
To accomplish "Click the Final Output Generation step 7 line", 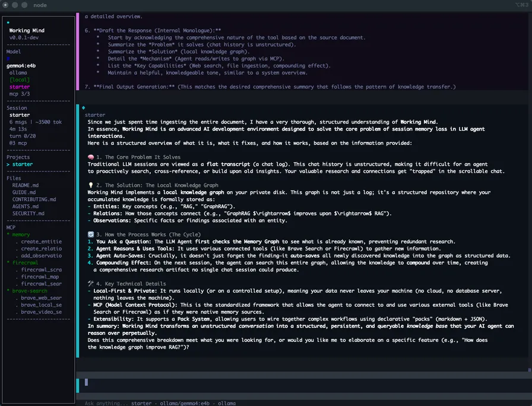I will coord(270,87).
